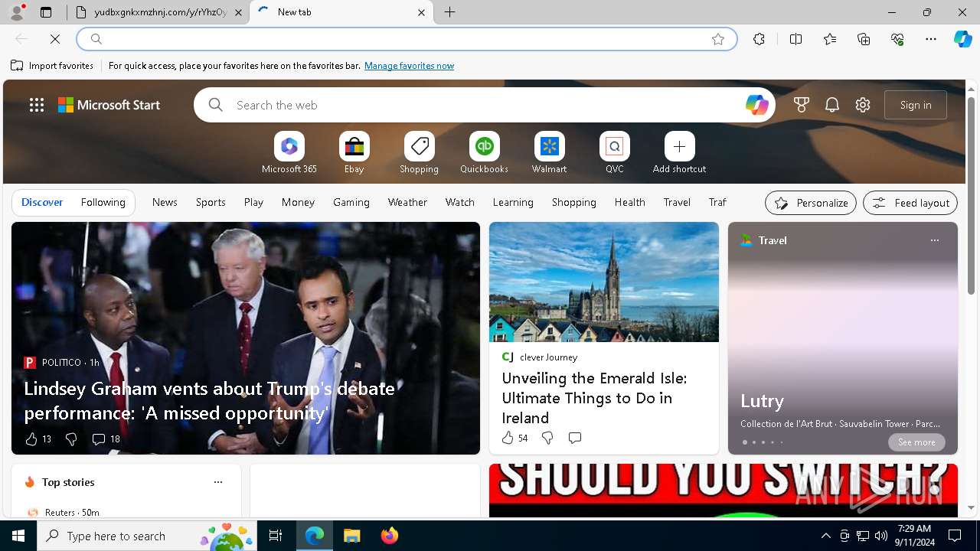The width and height of the screenshot is (980, 551).
Task: Click See more on Lutry card
Action: pos(916,442)
